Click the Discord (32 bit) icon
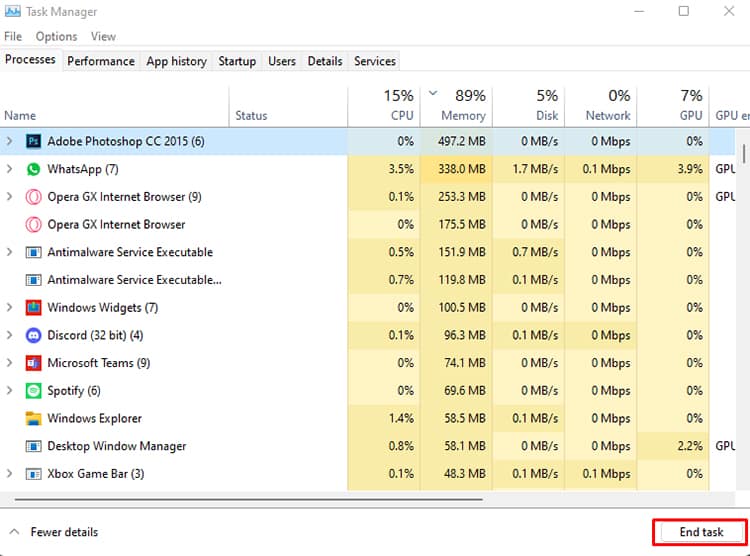 (33, 335)
